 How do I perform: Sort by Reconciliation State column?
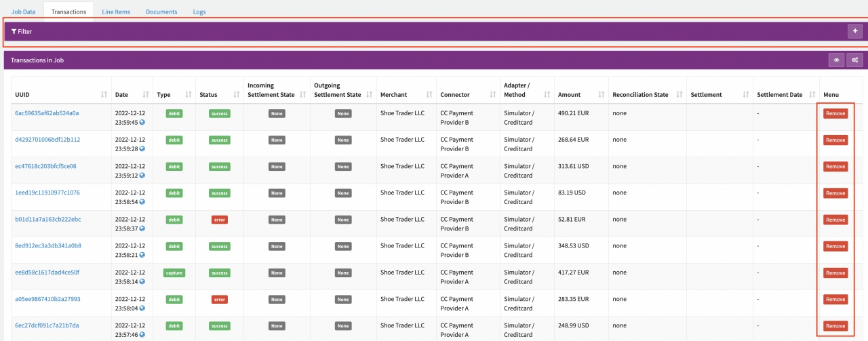pos(679,95)
